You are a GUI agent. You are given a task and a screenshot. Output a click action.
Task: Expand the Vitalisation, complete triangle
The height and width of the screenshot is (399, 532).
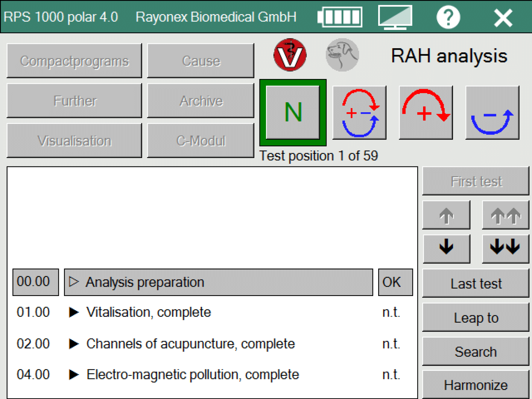coord(74,312)
